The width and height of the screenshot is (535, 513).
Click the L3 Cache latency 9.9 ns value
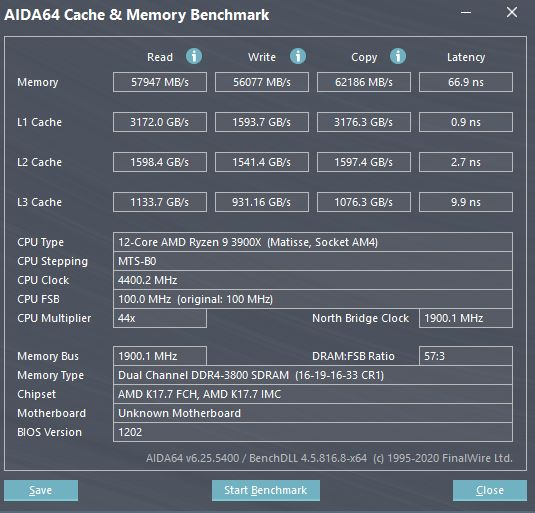click(466, 202)
